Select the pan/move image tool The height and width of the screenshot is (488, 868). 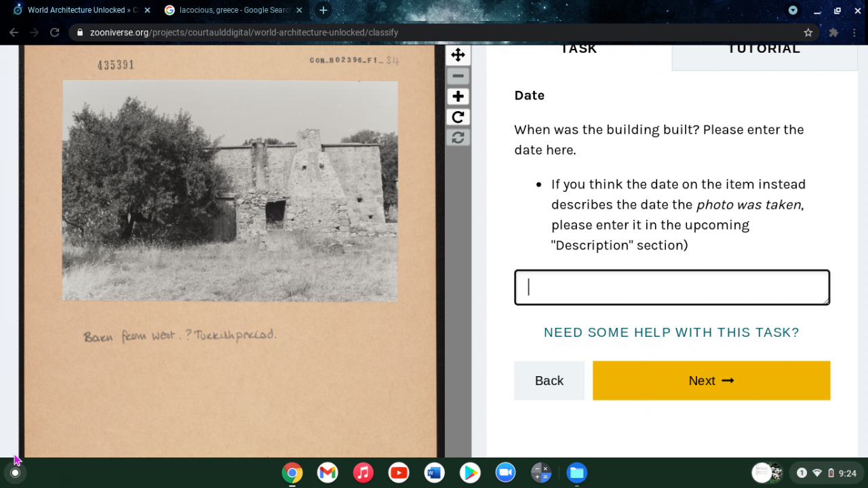pos(458,55)
